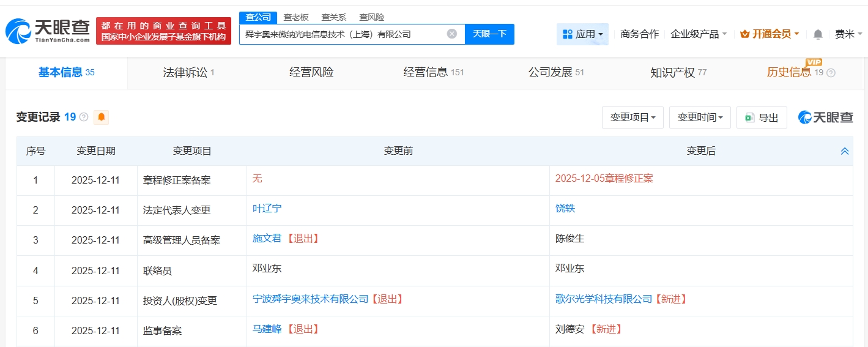Click the company name search field

click(x=343, y=34)
